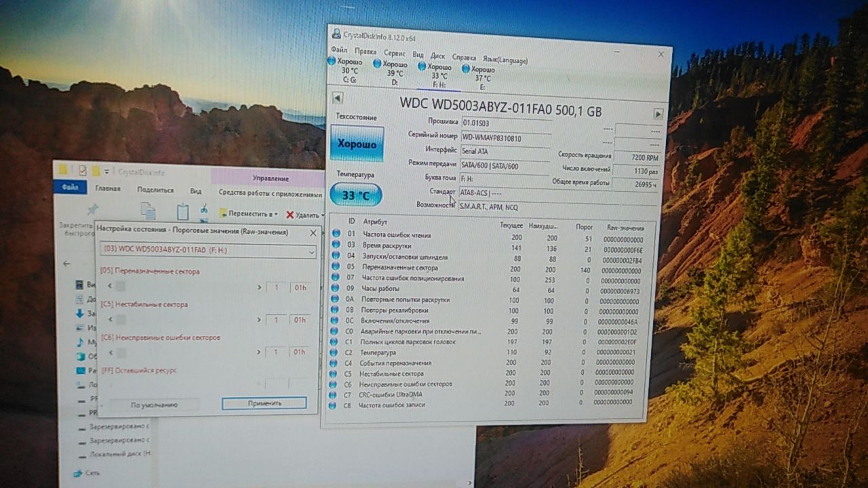Click the Хорошо health status button
The height and width of the screenshot is (488, 868).
357,144
